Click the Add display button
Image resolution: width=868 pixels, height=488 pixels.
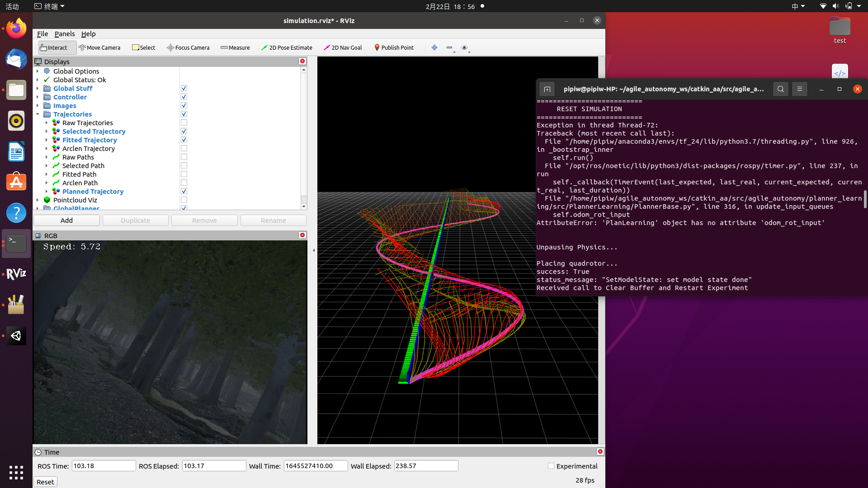tap(66, 221)
